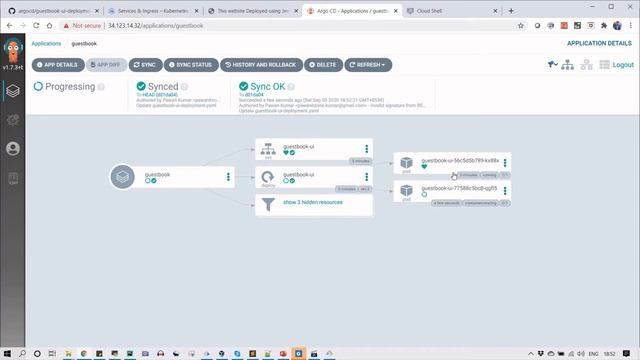Open menu of guestbook-ui deployment node
This screenshot has width=640, height=360.
click(x=367, y=177)
